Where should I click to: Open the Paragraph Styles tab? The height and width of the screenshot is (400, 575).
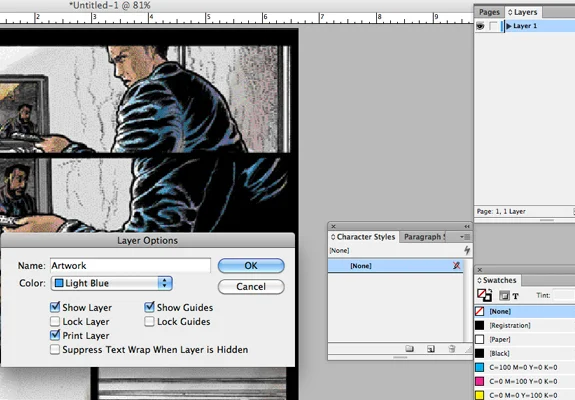coord(424,237)
